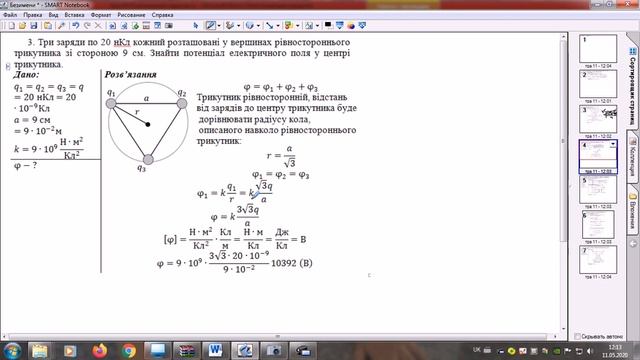Switch to Коллекция side tab

(x=632, y=157)
